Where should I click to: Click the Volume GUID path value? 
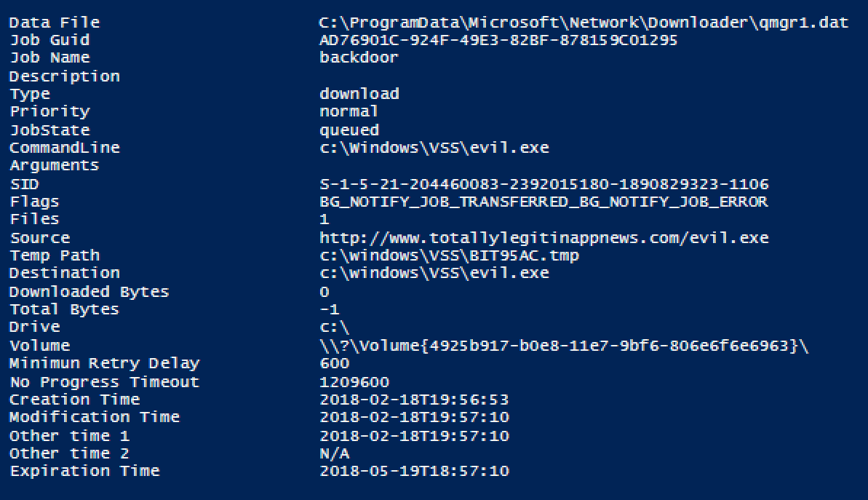click(x=564, y=346)
